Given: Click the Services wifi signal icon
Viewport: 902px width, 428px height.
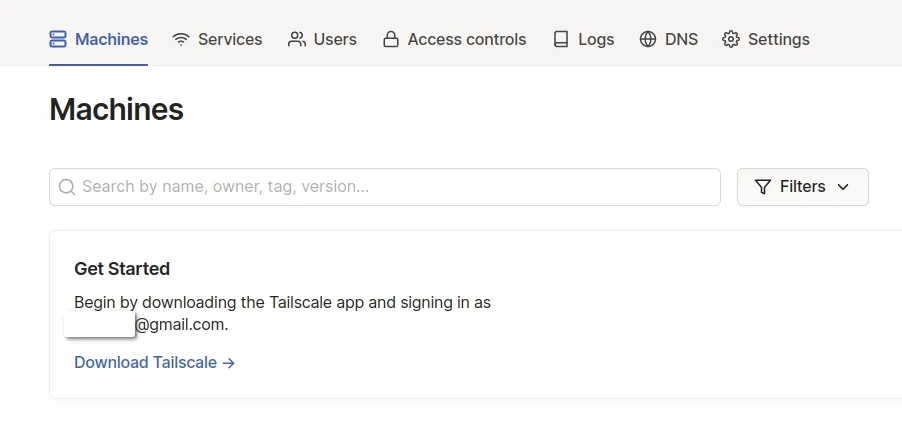Looking at the screenshot, I should pyautogui.click(x=181, y=40).
